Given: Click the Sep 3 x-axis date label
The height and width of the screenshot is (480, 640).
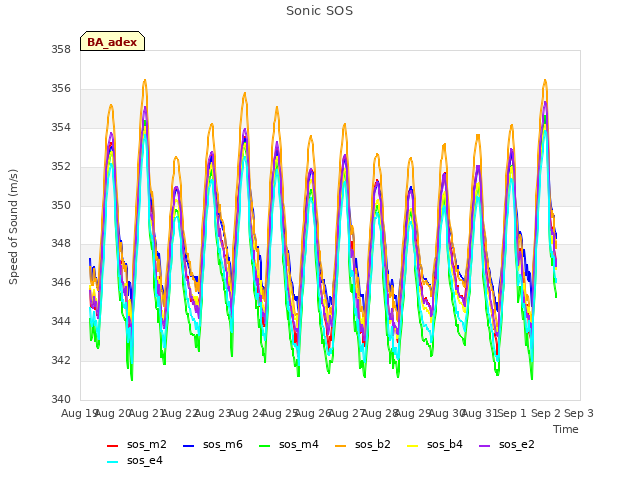Looking at the screenshot, I should 579,413.
